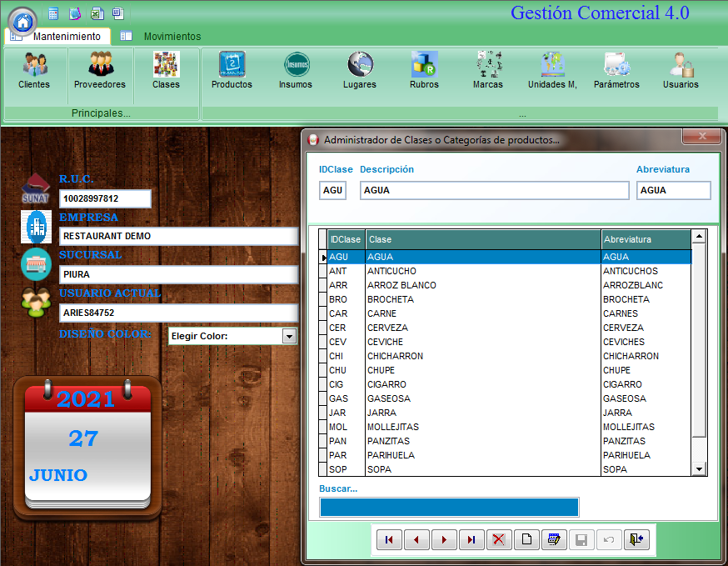Open the Rubros section
The height and width of the screenshot is (566, 728).
click(424, 70)
